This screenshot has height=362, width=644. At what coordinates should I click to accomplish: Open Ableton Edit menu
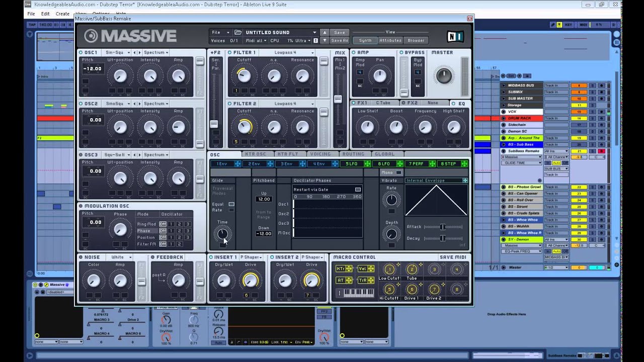coord(45,14)
